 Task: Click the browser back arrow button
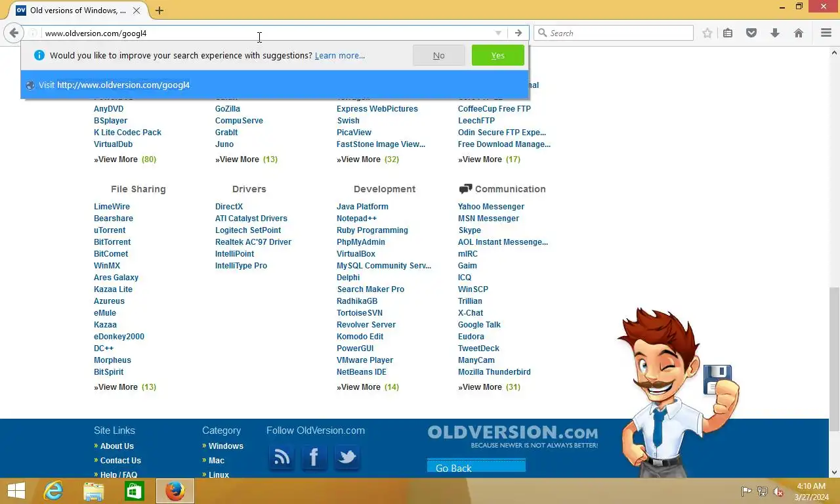pos(14,33)
